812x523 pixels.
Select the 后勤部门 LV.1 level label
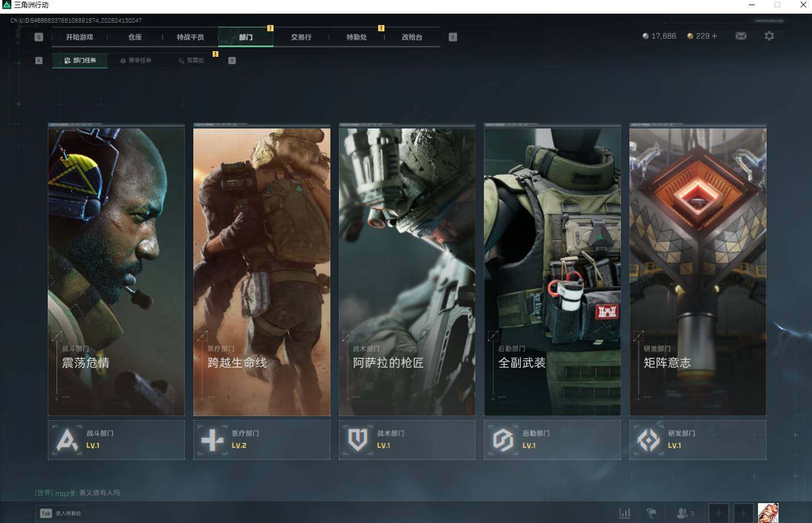[529, 446]
